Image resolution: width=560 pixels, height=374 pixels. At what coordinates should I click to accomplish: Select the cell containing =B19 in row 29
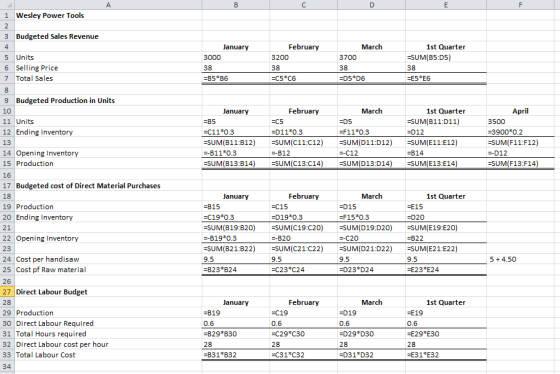click(235, 313)
